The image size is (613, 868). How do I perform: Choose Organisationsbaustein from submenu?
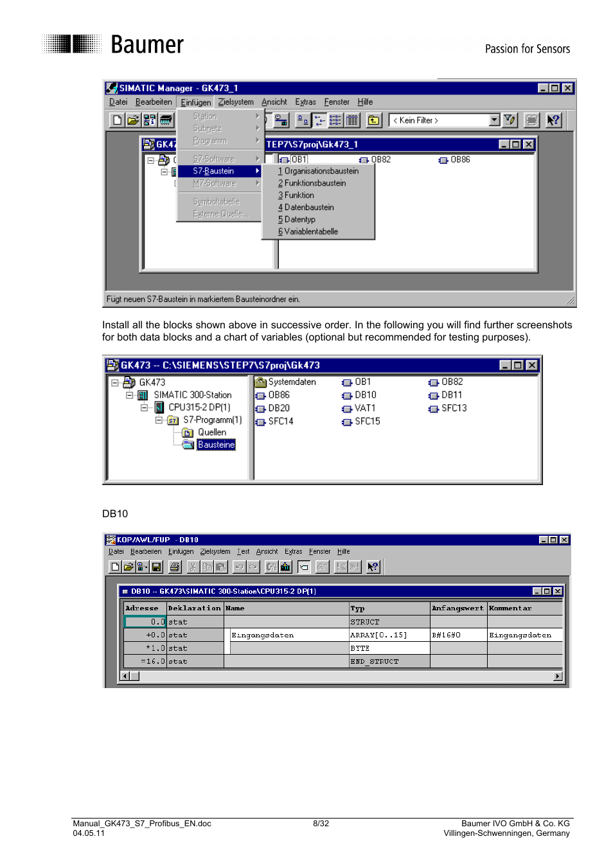click(x=318, y=171)
